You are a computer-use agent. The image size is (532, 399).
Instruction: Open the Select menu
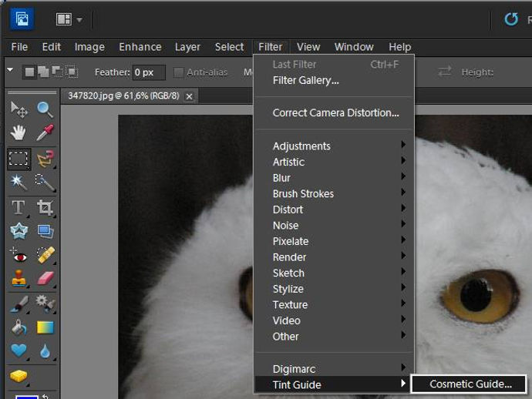tap(229, 47)
